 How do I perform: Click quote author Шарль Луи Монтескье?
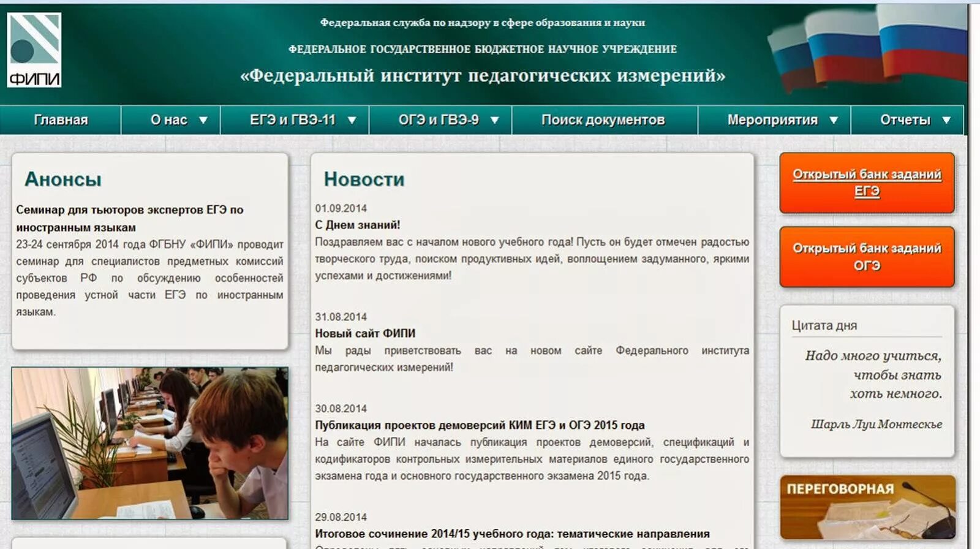point(876,424)
